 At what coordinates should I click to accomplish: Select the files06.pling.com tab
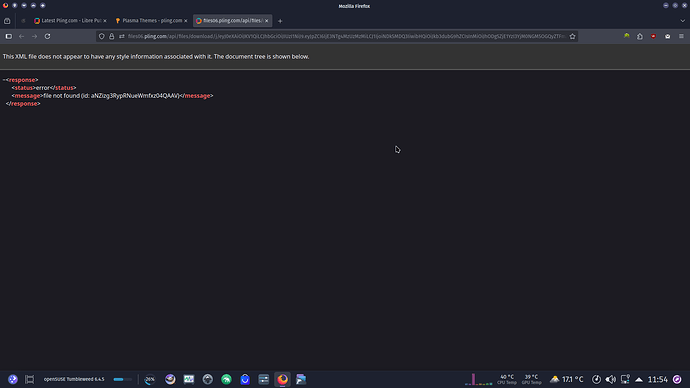pyautogui.click(x=232, y=21)
